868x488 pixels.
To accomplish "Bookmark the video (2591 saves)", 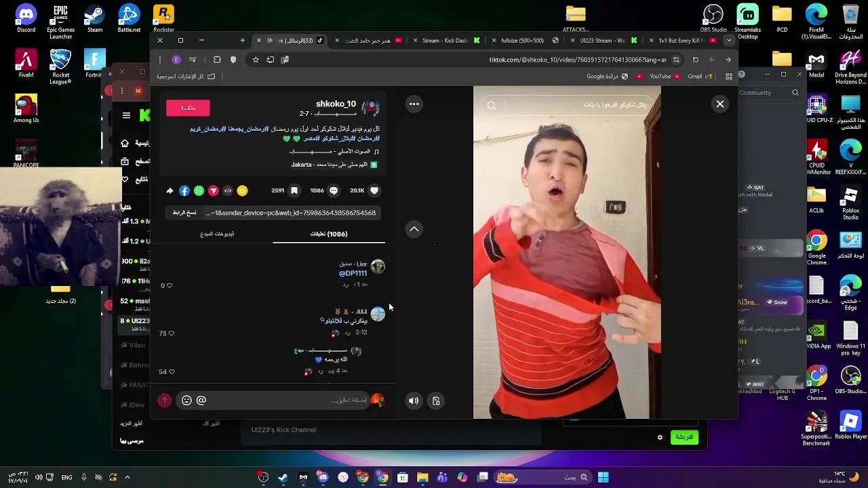I will tap(294, 191).
